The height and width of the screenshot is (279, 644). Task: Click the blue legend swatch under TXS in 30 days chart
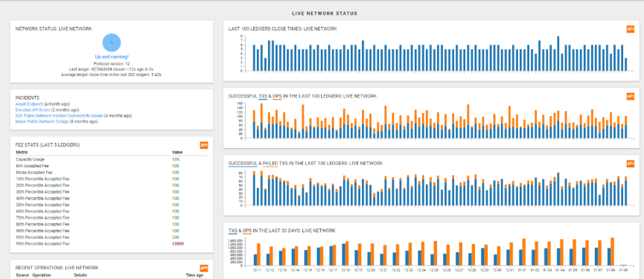pyautogui.click(x=233, y=234)
